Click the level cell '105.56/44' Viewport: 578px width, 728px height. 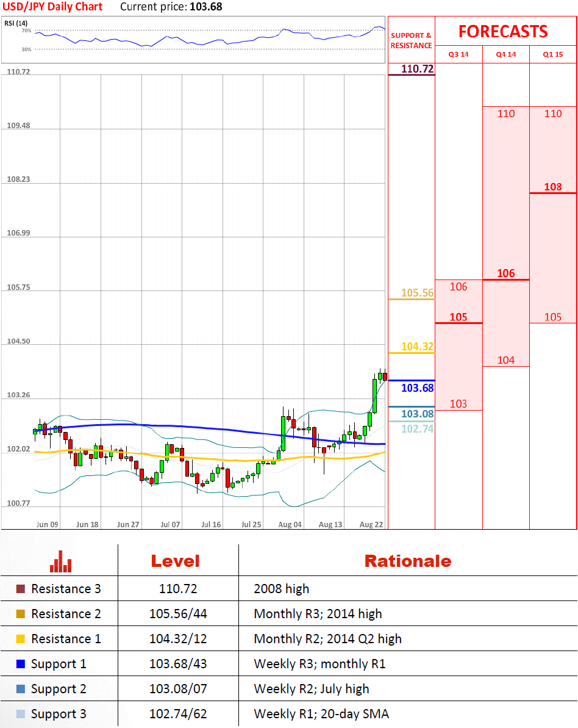pyautogui.click(x=178, y=614)
